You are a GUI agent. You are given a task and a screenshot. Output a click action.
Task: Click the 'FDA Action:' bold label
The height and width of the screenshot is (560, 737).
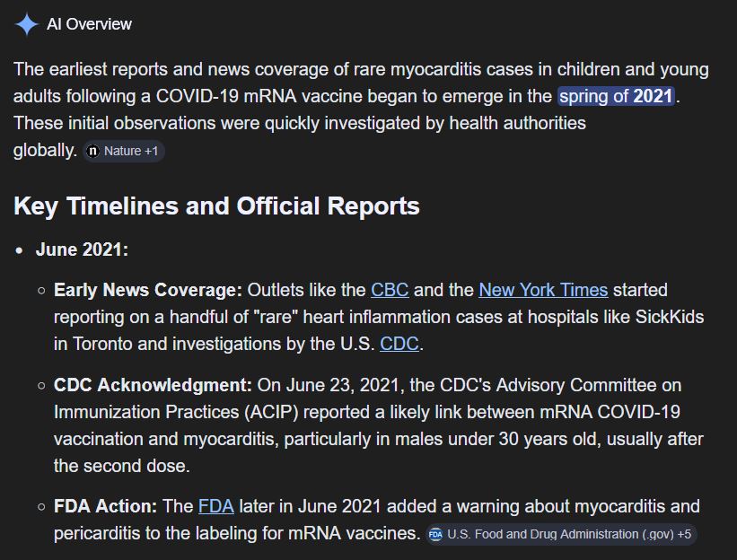[105, 506]
